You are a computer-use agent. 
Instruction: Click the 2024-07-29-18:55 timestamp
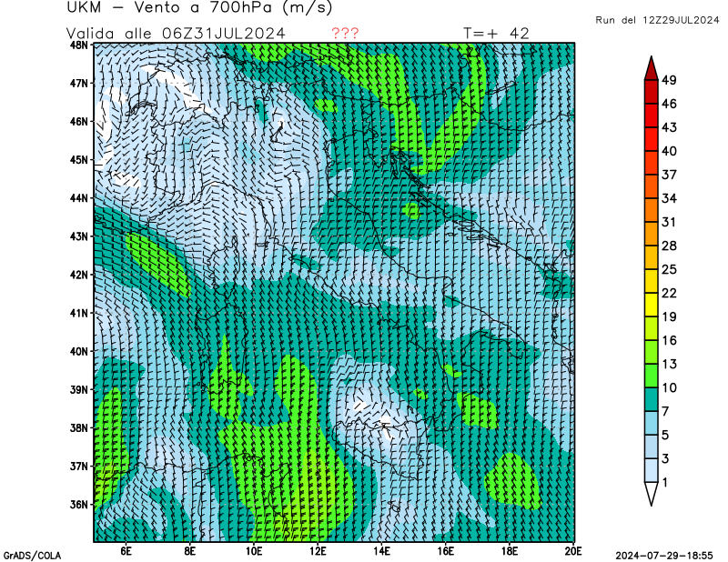[x=667, y=555]
